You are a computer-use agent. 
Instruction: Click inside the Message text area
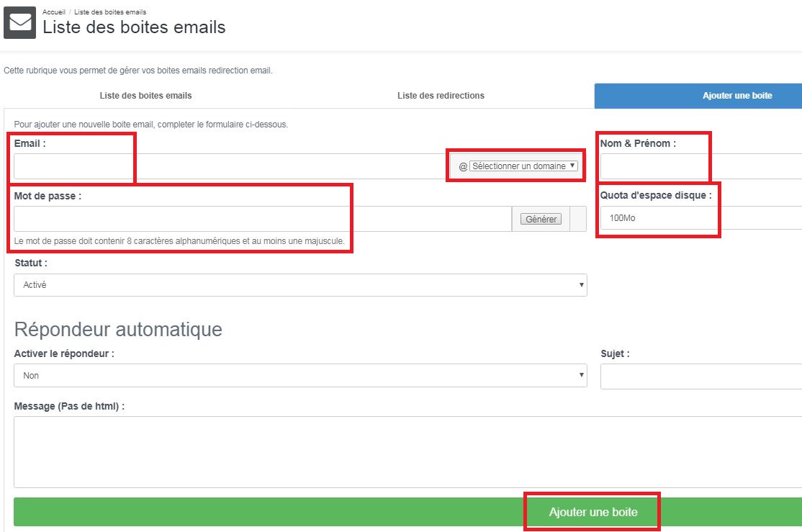point(407,451)
